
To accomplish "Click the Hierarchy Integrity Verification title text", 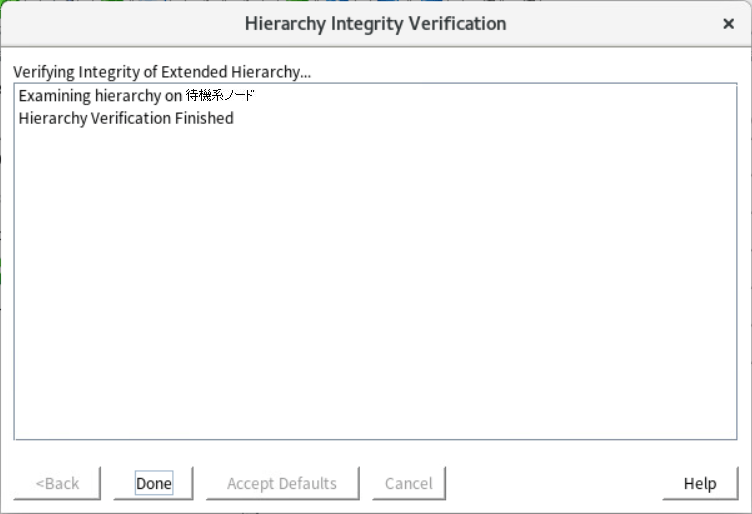I will pyautogui.click(x=376, y=23).
